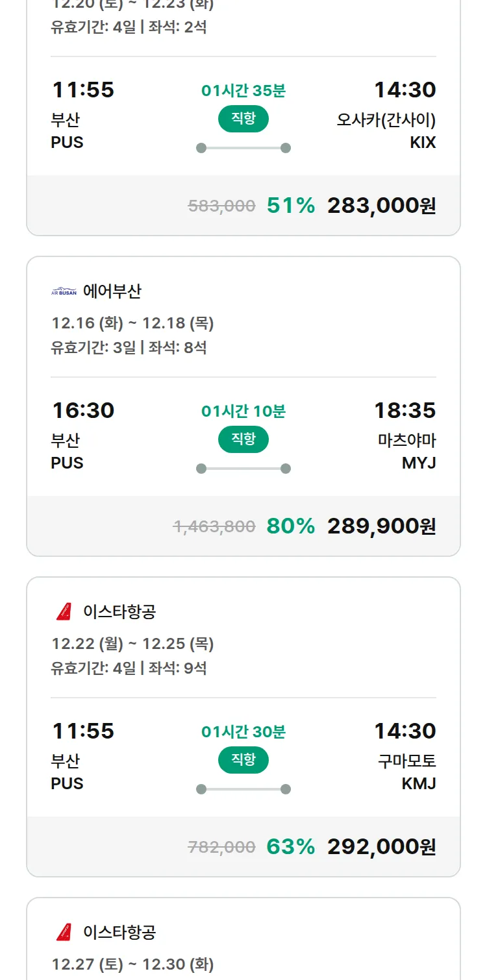Click the Air Busan airline logo

[x=64, y=291]
